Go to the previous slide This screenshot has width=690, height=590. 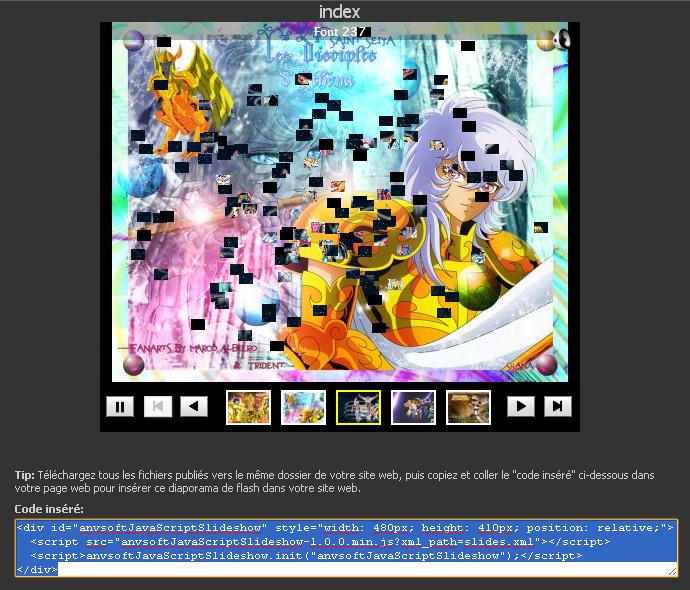click(x=194, y=406)
